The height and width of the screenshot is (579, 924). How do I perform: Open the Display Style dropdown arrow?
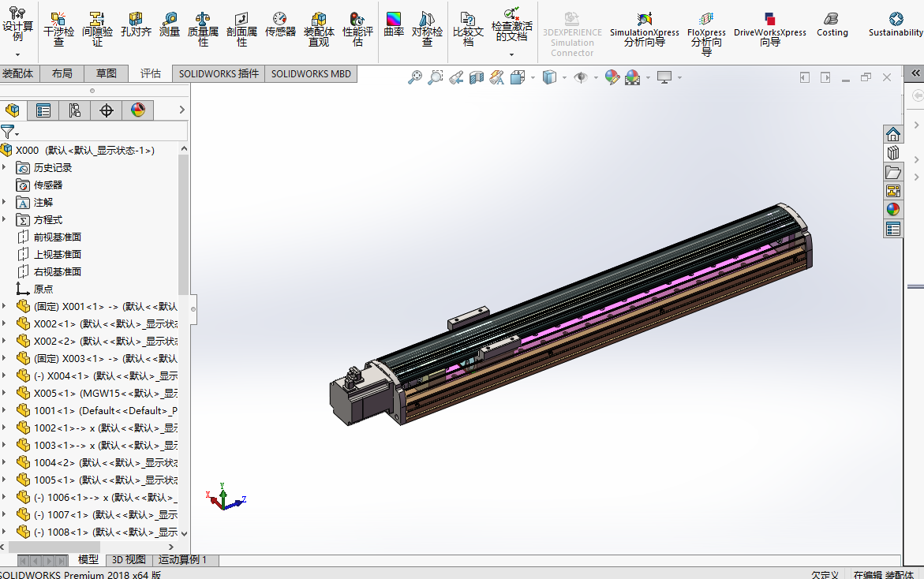coord(563,77)
